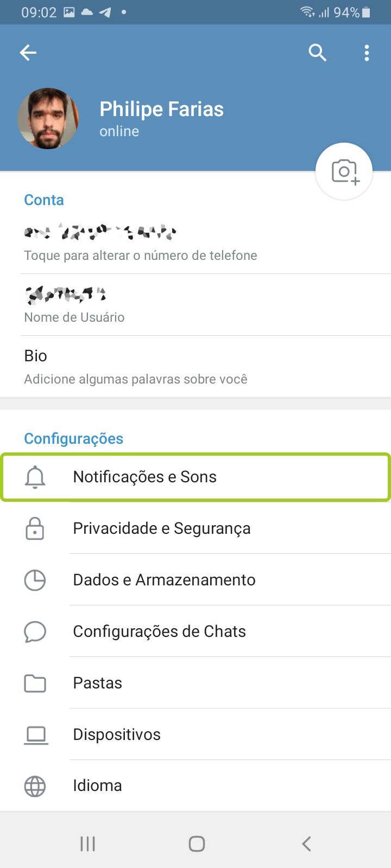Open Notificações e Sons settings
This screenshot has width=391, height=868.
tap(145, 477)
